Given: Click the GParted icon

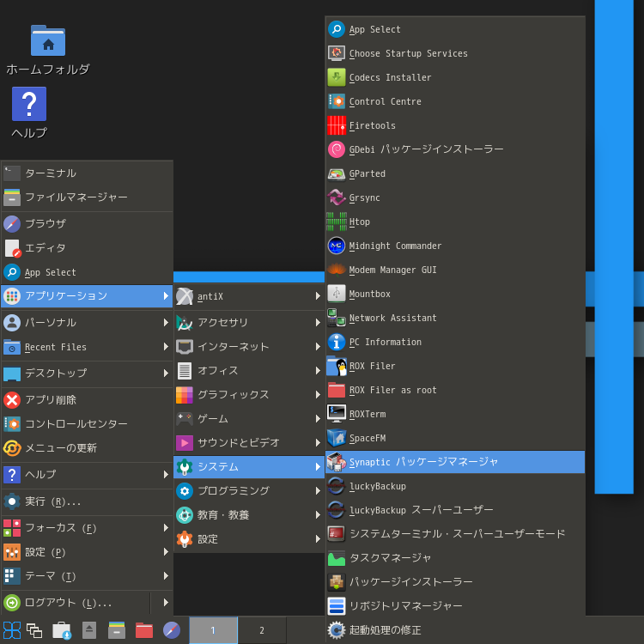Looking at the screenshot, I should pos(337,173).
